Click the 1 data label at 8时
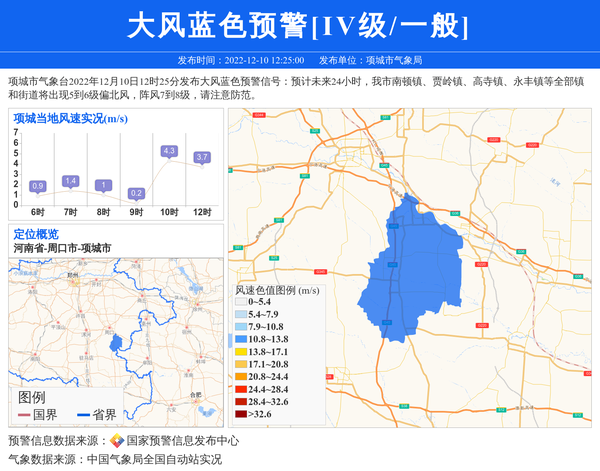The width and height of the screenshot is (600, 471). [x=103, y=185]
